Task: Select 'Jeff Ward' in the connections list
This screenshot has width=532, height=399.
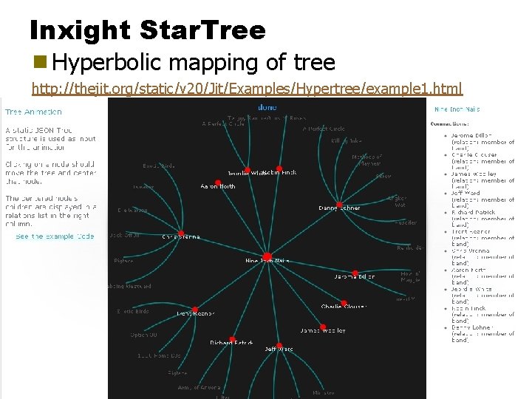Action: tap(465, 193)
